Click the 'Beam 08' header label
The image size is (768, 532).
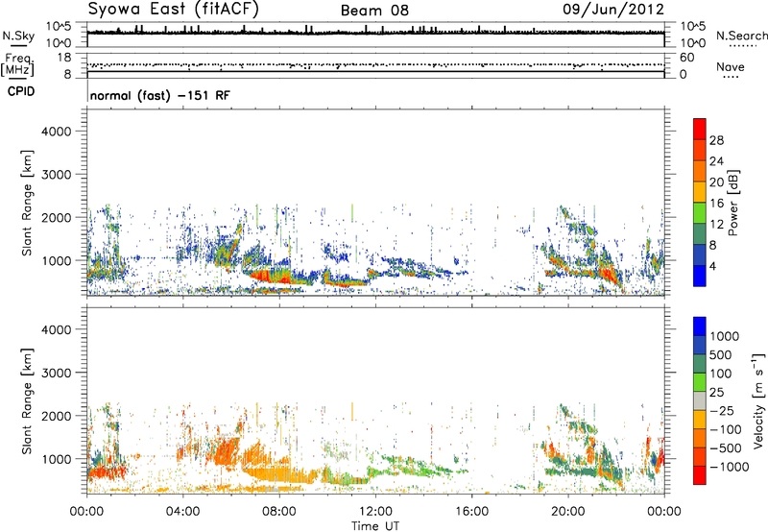tap(374, 11)
